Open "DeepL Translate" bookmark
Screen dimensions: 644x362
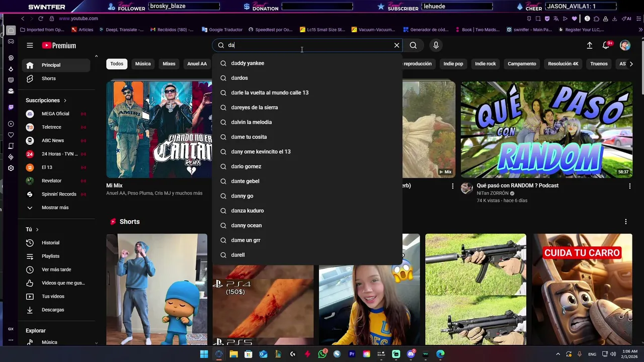point(121,30)
